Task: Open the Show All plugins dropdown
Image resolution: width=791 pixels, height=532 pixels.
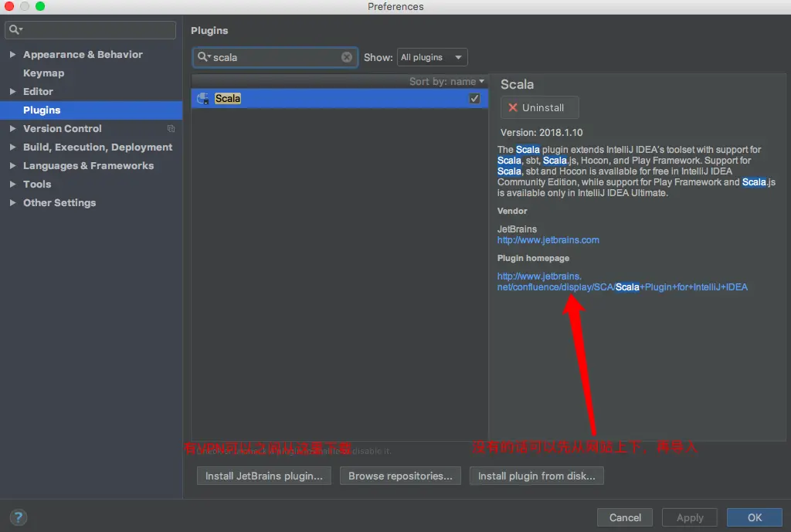Action: (x=432, y=57)
